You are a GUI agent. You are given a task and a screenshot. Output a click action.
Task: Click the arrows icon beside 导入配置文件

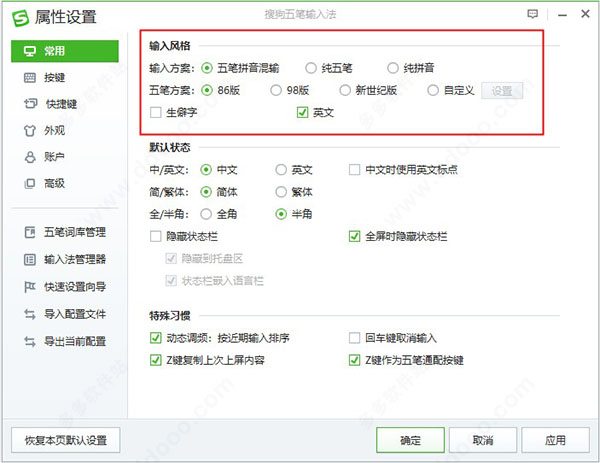pos(30,314)
